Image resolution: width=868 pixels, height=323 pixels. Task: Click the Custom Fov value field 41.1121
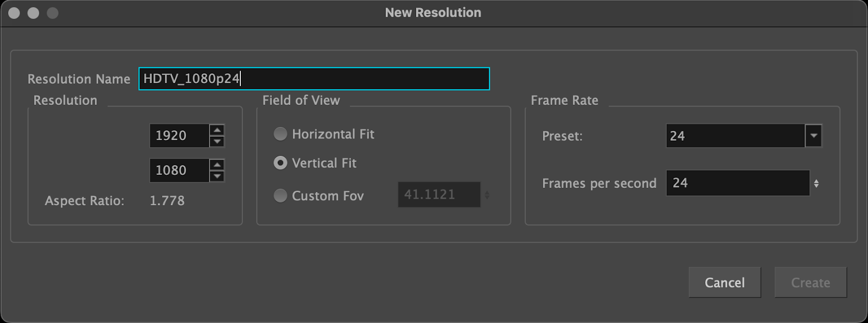click(438, 195)
